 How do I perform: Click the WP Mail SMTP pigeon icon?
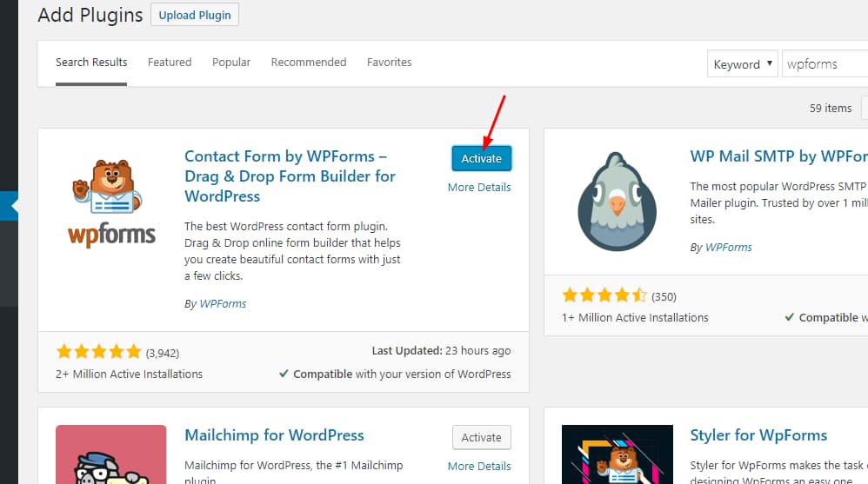pyautogui.click(x=618, y=202)
